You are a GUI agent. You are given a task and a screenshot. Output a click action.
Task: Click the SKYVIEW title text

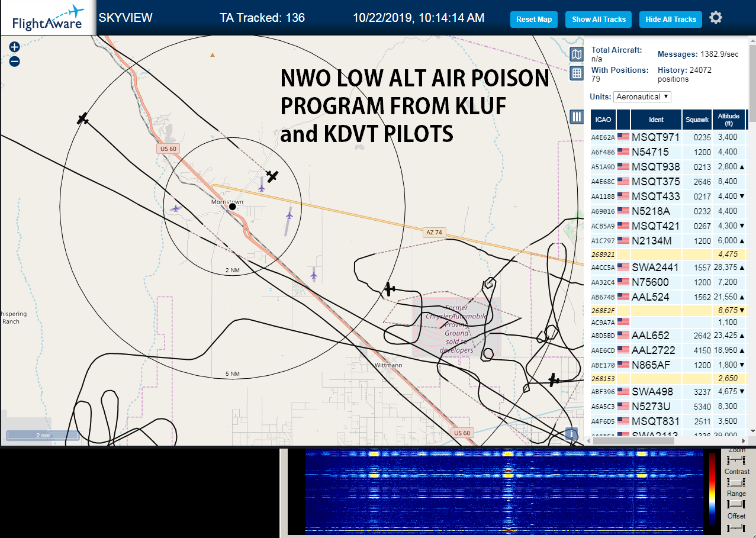tap(126, 18)
